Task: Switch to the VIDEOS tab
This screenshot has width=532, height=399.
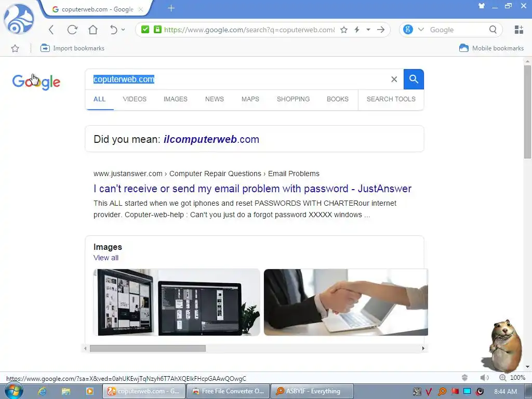Action: [135, 99]
